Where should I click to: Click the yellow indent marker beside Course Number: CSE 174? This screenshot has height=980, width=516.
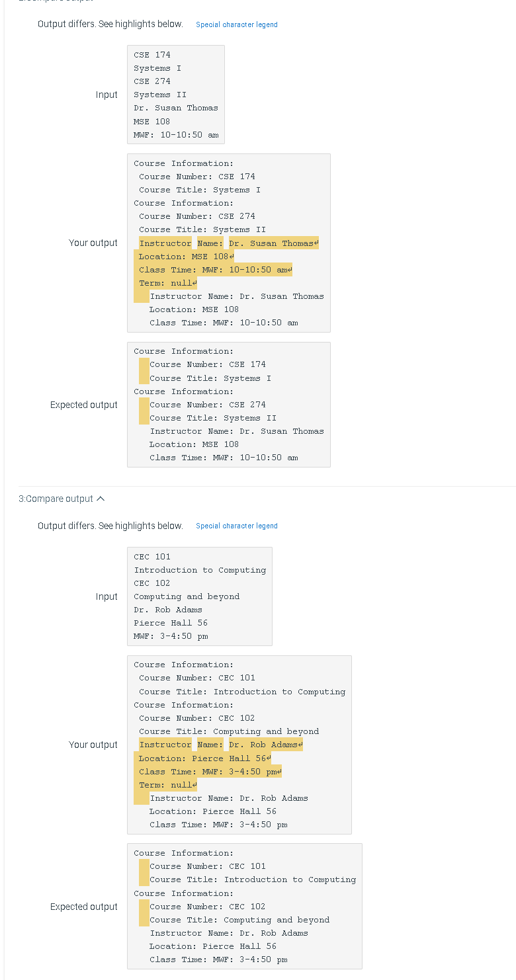(144, 364)
